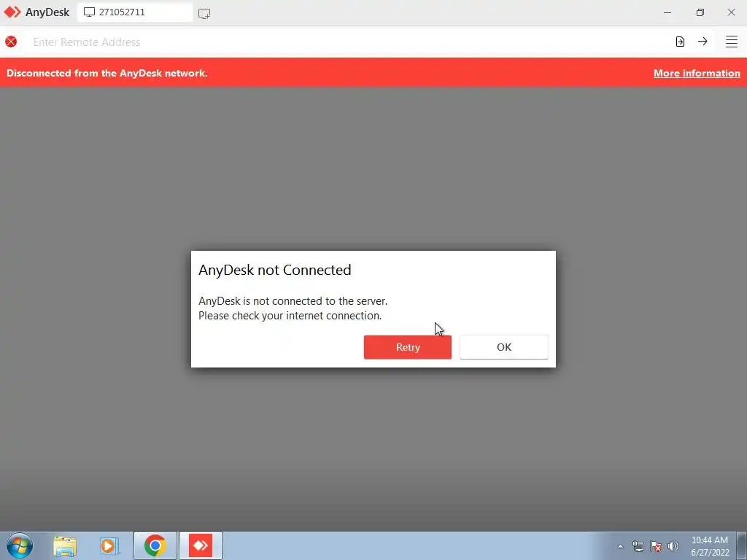The height and width of the screenshot is (560, 747).
Task: Close the AnyDesk window
Action: point(731,13)
